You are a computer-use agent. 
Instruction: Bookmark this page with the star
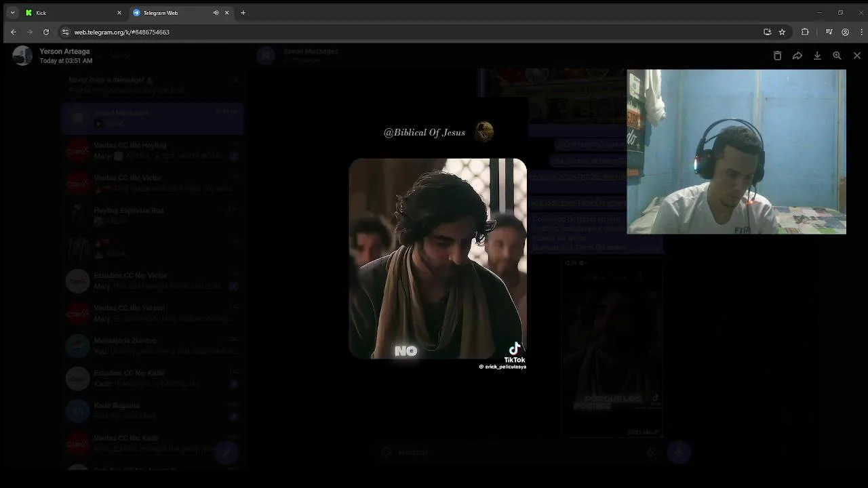pos(782,32)
